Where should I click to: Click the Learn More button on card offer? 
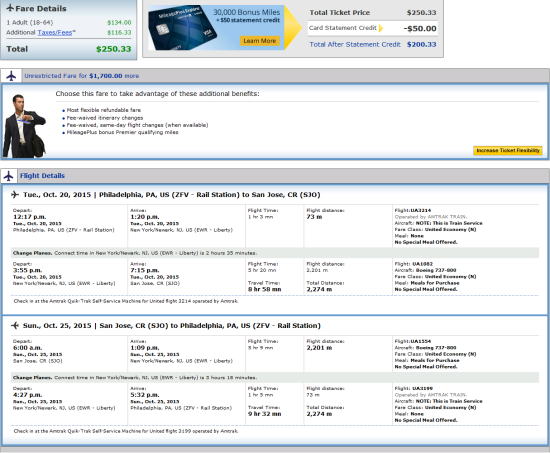[260, 41]
